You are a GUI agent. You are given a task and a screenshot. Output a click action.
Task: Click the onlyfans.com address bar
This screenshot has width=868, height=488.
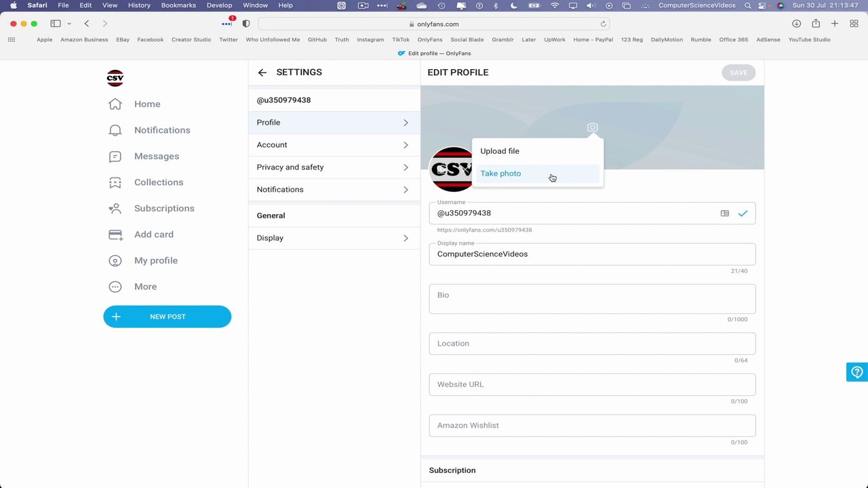pos(434,24)
